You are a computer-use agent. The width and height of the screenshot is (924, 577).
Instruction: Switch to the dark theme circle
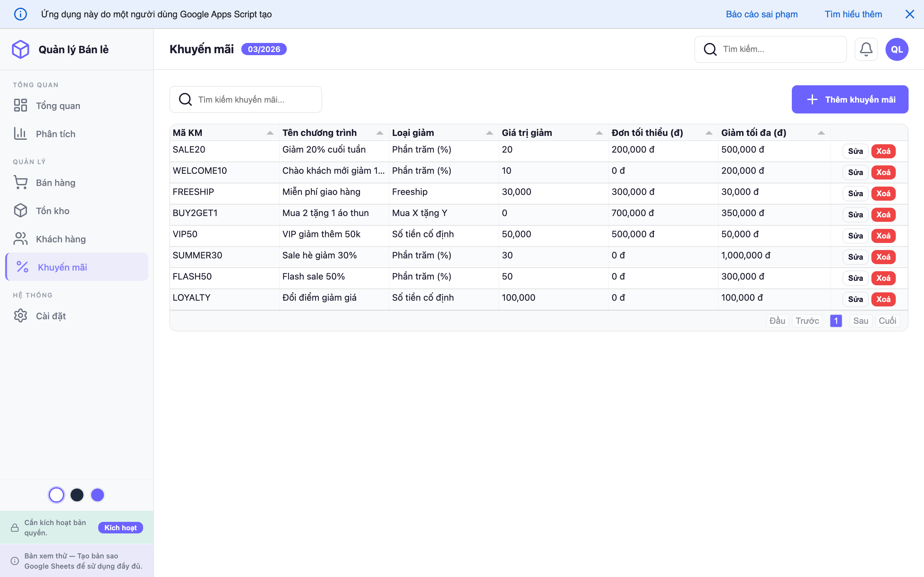coord(77,495)
